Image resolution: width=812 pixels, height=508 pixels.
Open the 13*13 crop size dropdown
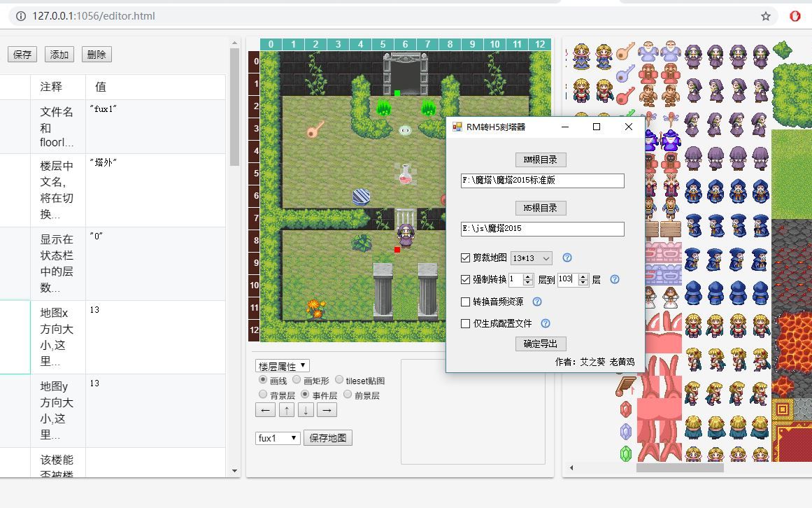531,257
